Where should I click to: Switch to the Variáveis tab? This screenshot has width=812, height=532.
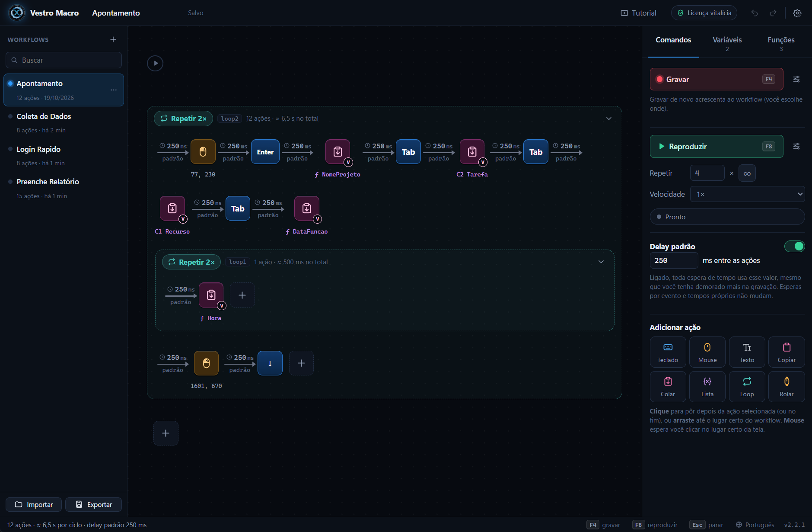(727, 43)
